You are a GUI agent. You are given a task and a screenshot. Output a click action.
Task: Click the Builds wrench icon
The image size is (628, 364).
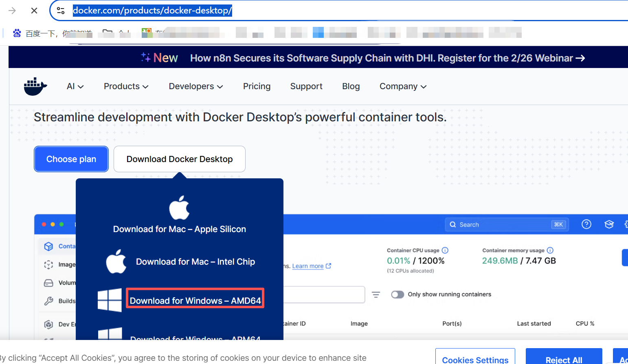(x=48, y=301)
